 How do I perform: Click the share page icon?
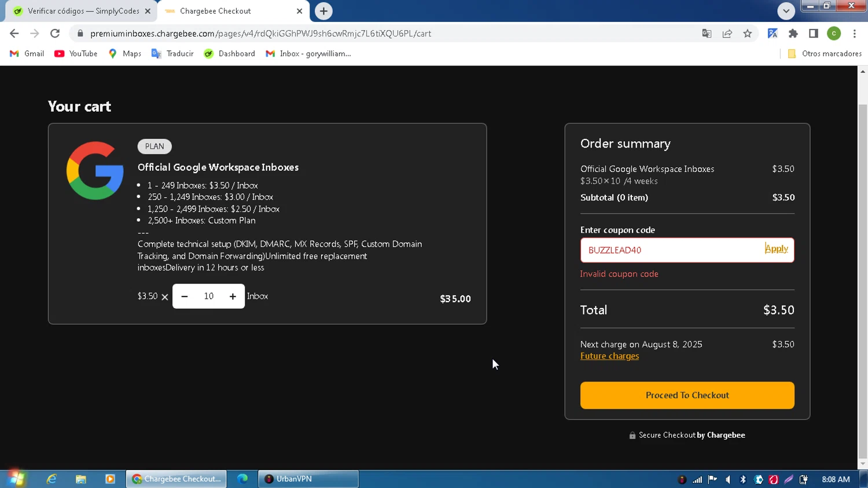pyautogui.click(x=727, y=34)
